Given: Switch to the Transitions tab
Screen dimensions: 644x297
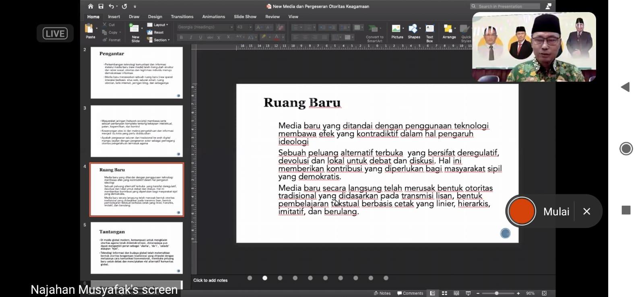Looking at the screenshot, I should point(182,17).
